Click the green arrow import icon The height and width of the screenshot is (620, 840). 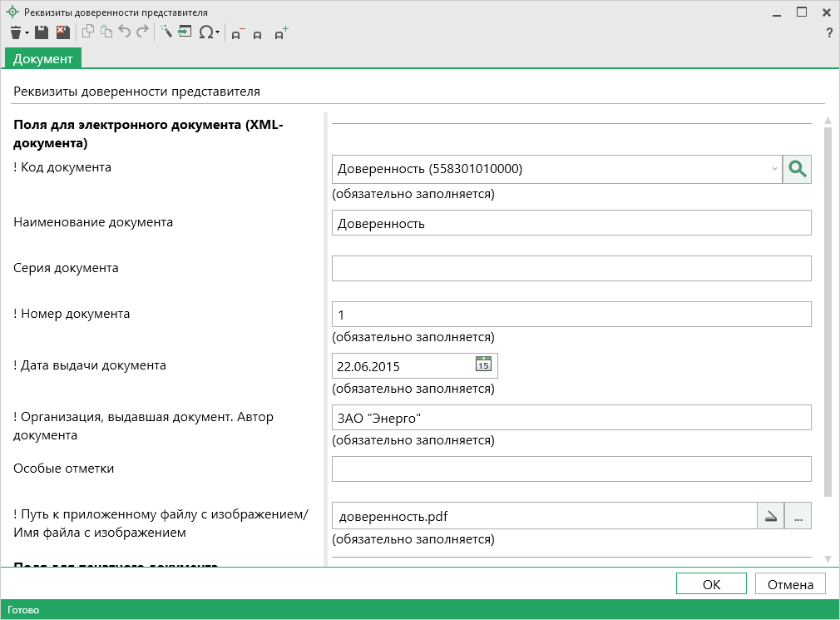tap(185, 32)
